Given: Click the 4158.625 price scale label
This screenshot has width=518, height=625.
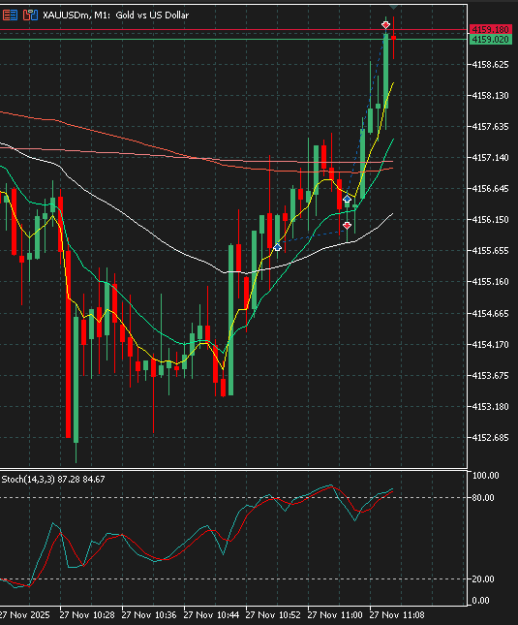Looking at the screenshot, I should tap(491, 65).
